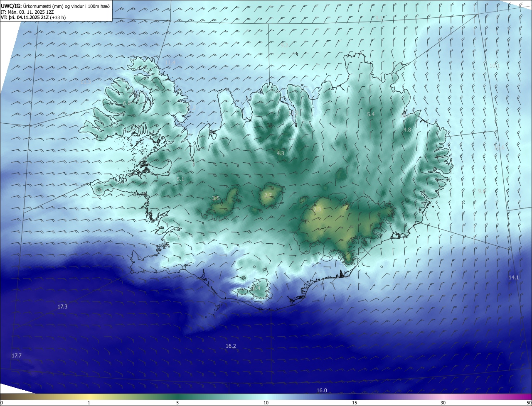Click the 50 tick on the color scale
The image size is (532, 406).
(x=529, y=403)
